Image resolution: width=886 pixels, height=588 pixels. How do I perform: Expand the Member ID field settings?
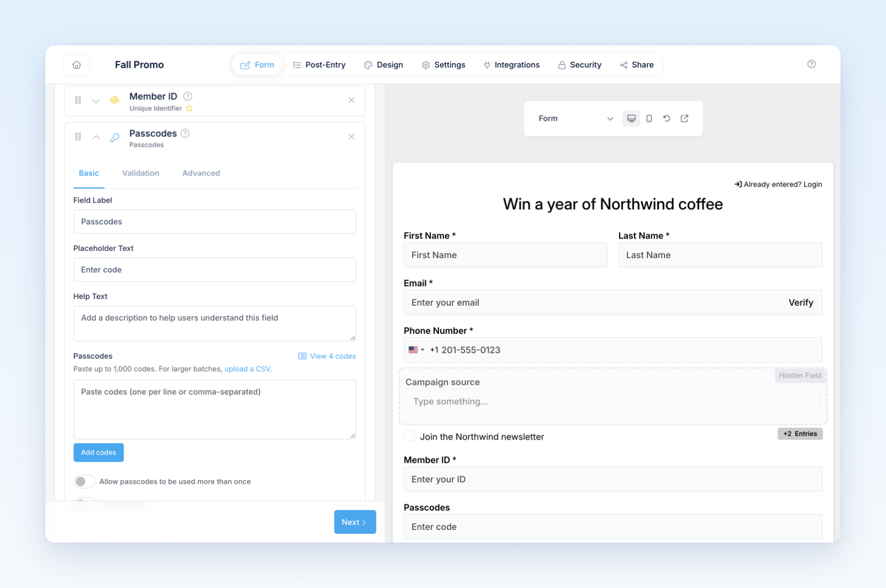pos(96,101)
